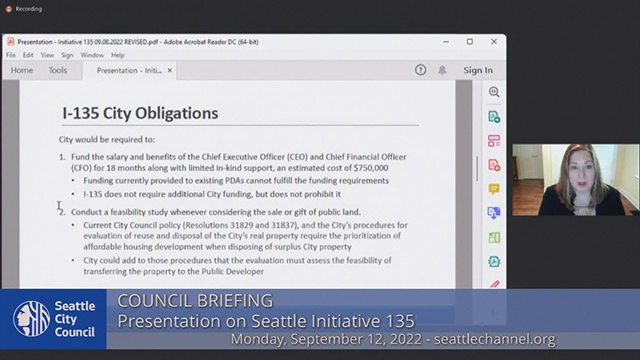640x360 pixels.
Task: Close the Acrobat Reader window
Action: pos(494,42)
